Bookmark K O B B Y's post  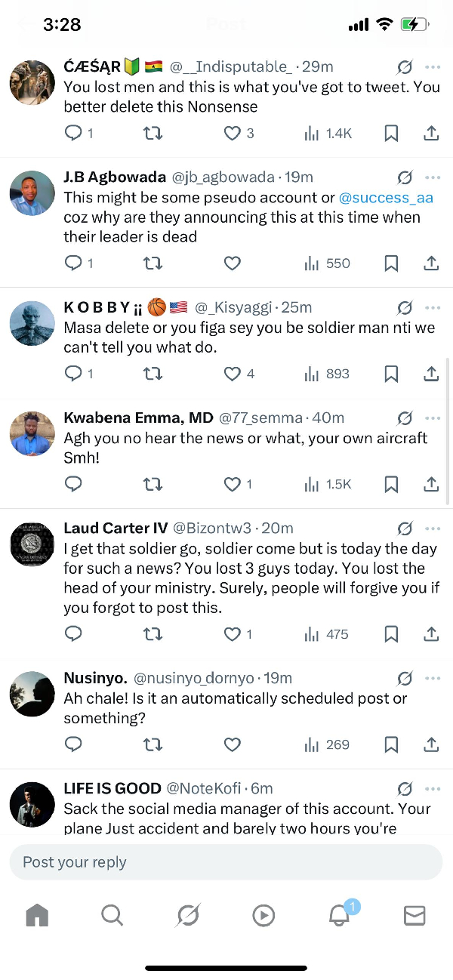point(391,374)
